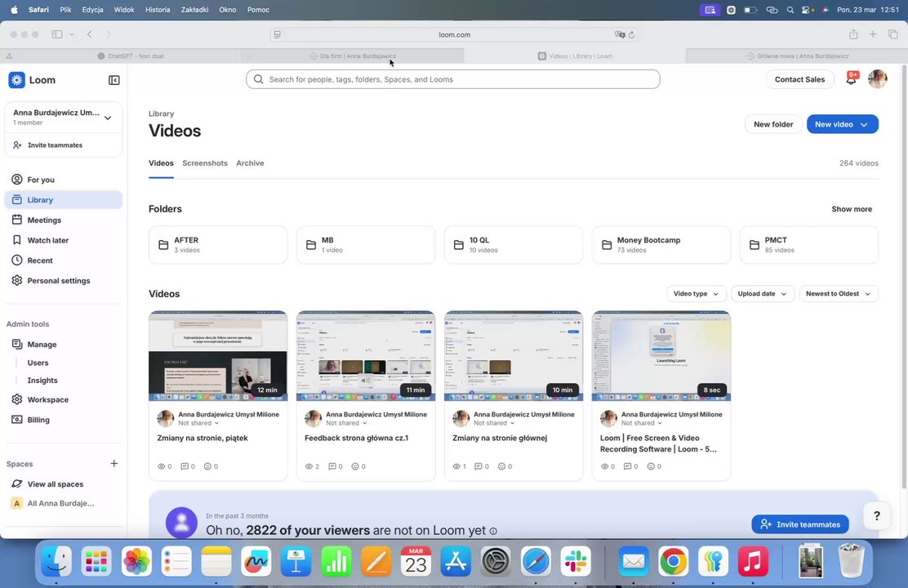Open Freeform from the Dock

point(256,561)
